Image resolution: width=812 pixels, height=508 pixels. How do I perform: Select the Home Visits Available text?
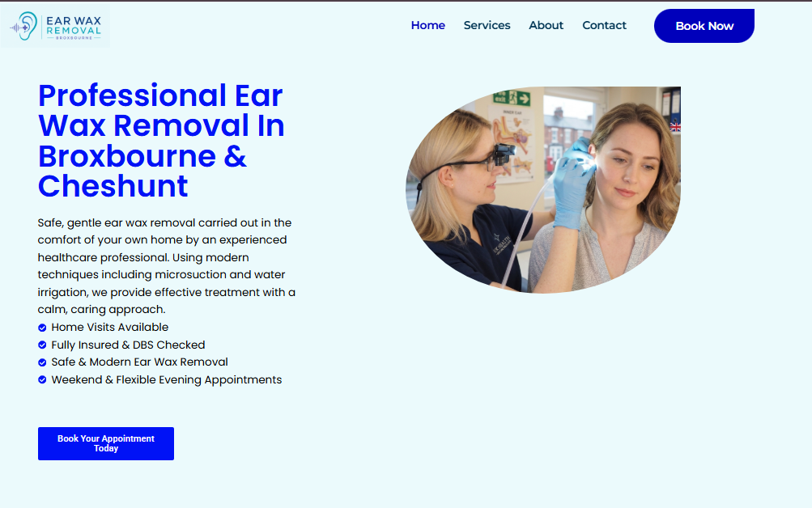click(110, 328)
